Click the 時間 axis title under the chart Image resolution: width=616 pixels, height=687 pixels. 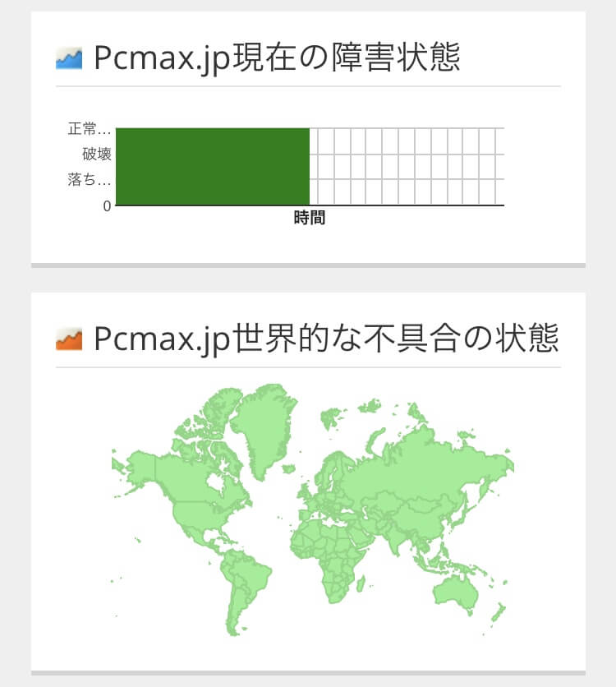[x=310, y=218]
